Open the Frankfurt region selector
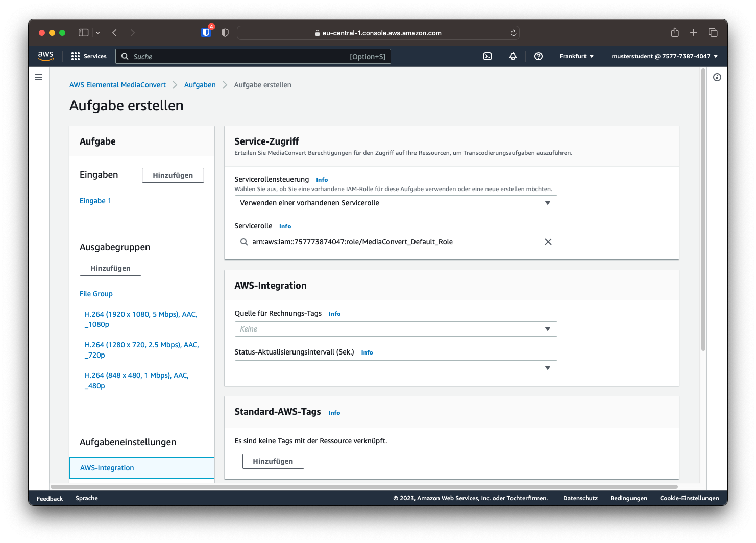This screenshot has width=756, height=543. [576, 56]
